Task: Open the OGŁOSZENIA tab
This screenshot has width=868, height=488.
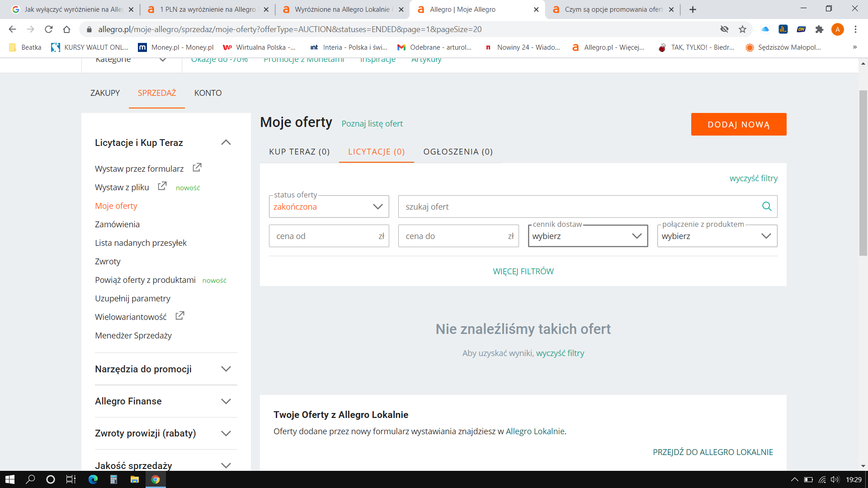Action: pyautogui.click(x=458, y=152)
